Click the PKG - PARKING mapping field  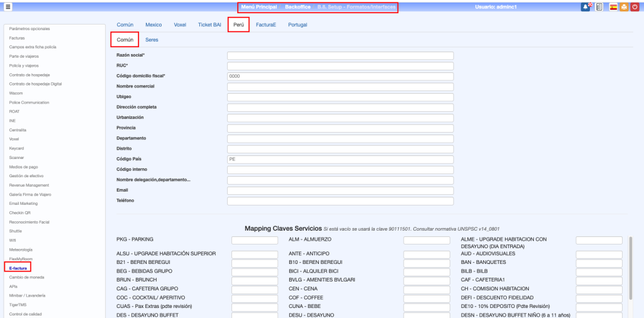255,240
